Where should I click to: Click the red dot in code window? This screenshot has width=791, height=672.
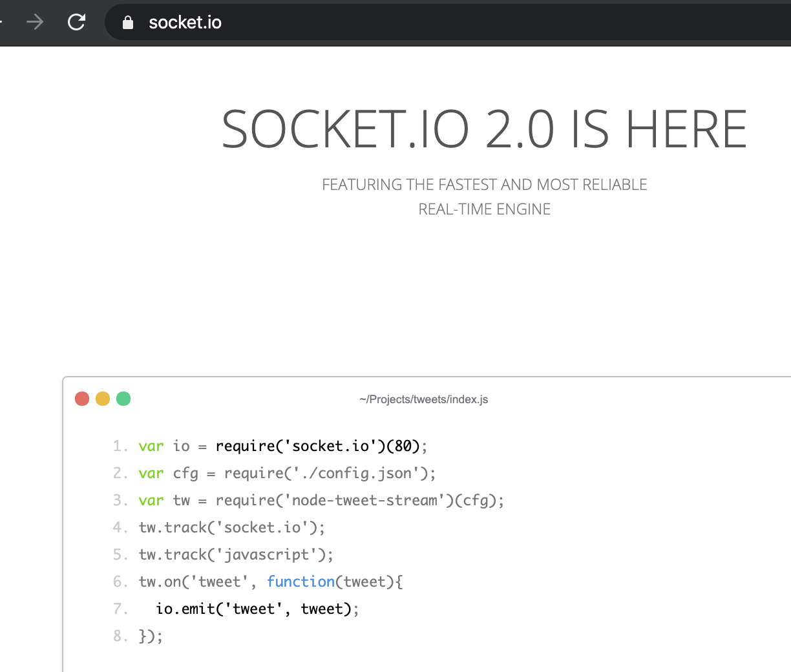(x=82, y=399)
